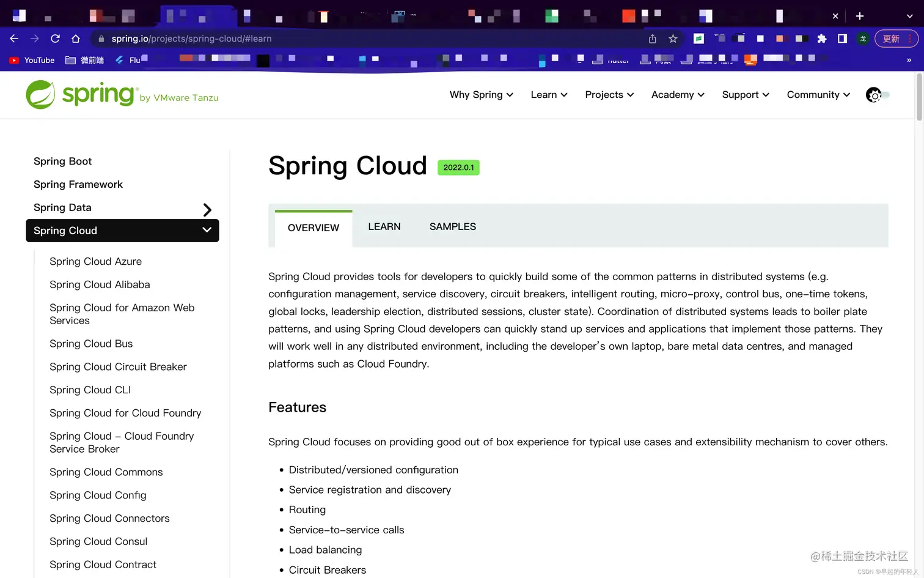Open the Learn dropdown menu
Screen dimensions: 924x578
pos(549,95)
